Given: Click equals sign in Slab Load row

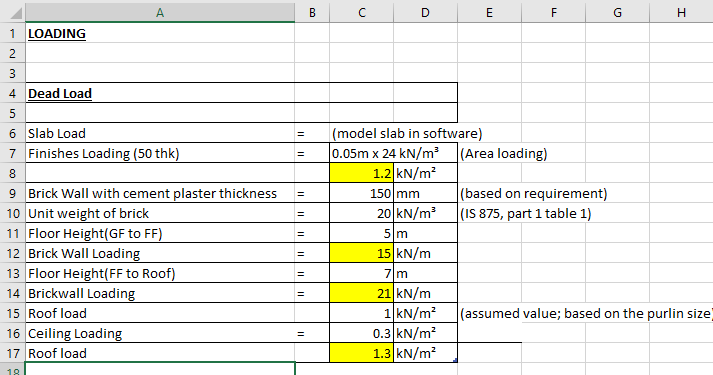Looking at the screenshot, I should pos(301,134).
